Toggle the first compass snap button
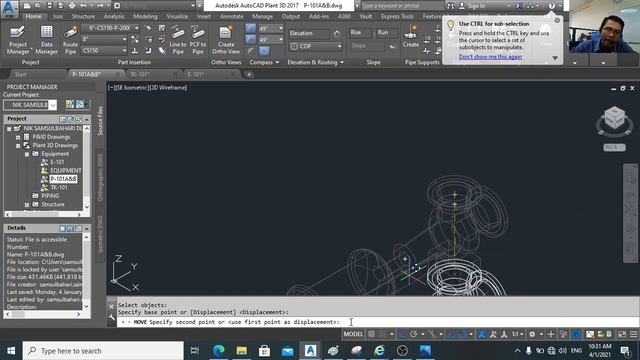 pos(251,28)
